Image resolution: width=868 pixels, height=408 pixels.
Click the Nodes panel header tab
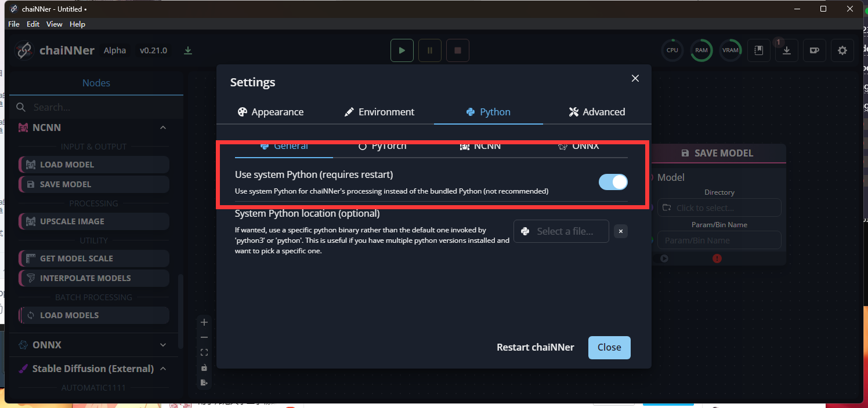pos(96,83)
